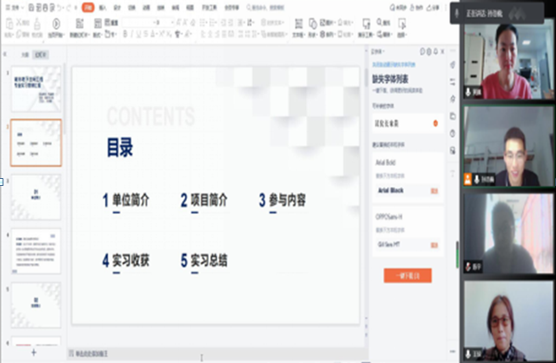Click the Underline formatting icon
556x363 pixels.
pyautogui.click(x=138, y=34)
